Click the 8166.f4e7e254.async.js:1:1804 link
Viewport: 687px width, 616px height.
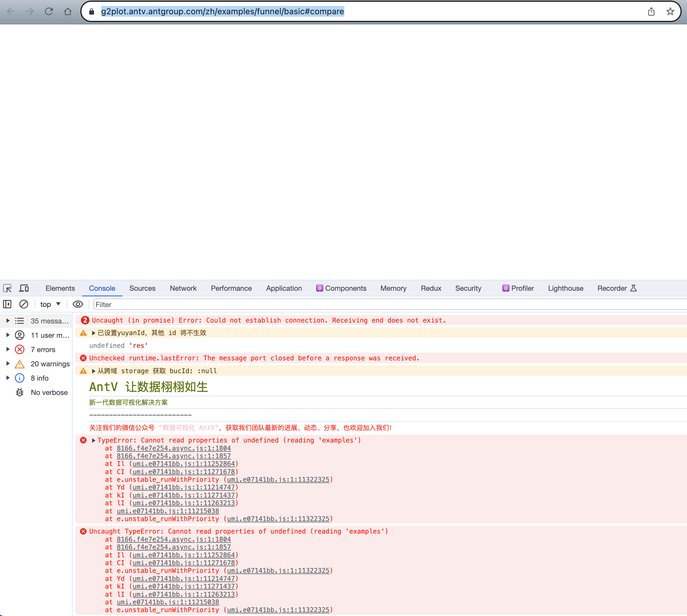[x=173, y=448]
